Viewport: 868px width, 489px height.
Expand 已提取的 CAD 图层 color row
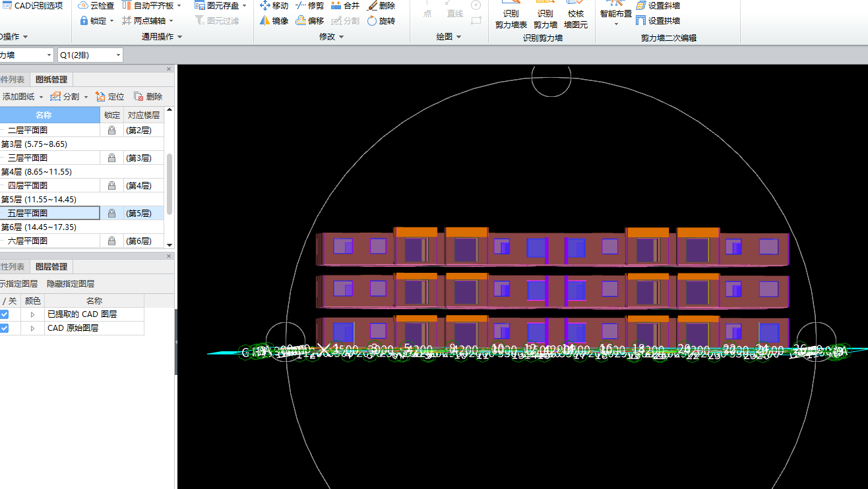32,314
